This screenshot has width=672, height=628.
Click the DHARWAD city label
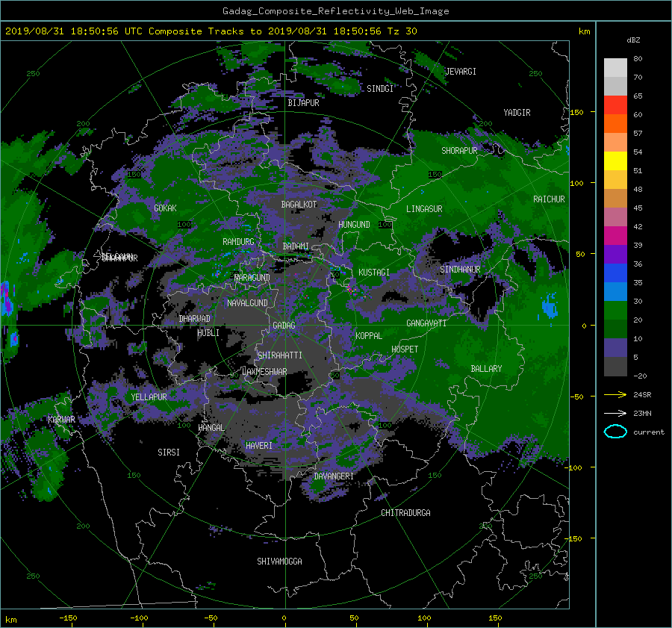(195, 319)
